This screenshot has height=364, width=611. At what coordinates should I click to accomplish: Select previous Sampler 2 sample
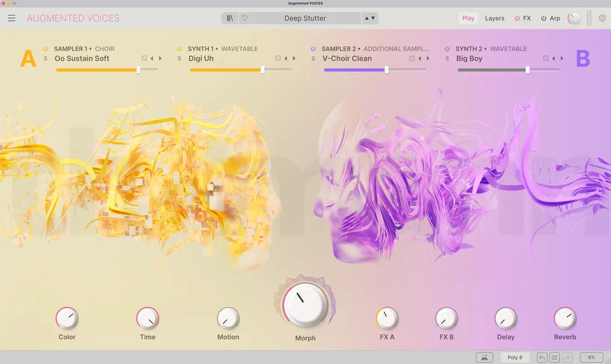pyautogui.click(x=420, y=59)
